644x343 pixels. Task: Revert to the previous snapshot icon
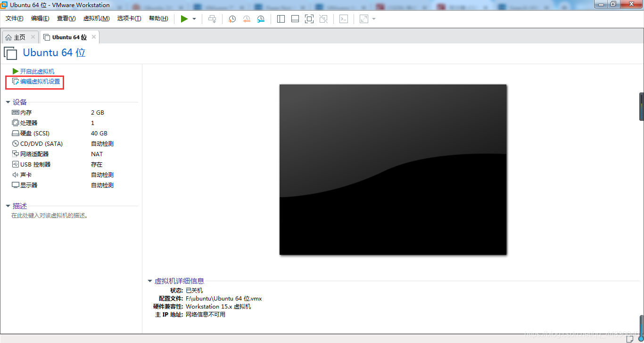coord(247,19)
